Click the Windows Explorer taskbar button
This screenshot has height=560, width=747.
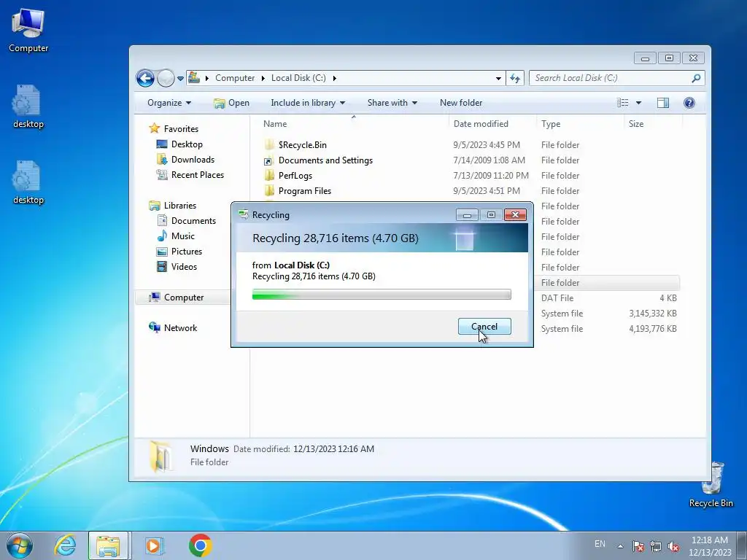pyautogui.click(x=108, y=545)
